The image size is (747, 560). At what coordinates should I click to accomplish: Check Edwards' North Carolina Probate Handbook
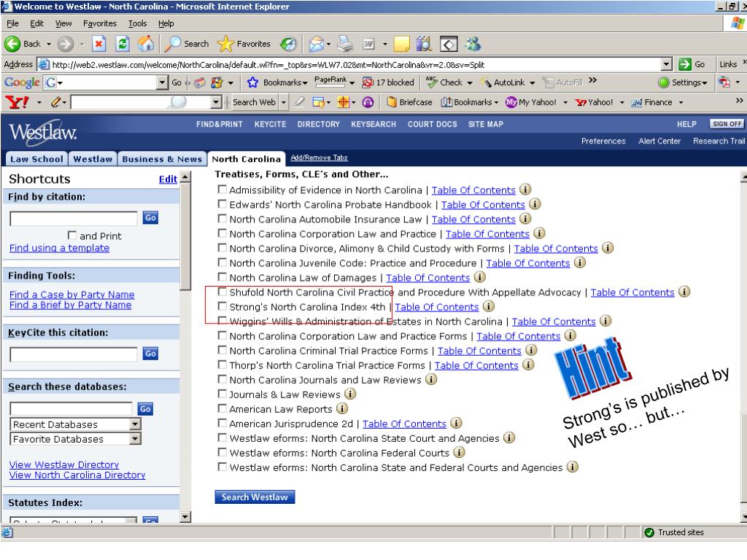pyautogui.click(x=222, y=204)
